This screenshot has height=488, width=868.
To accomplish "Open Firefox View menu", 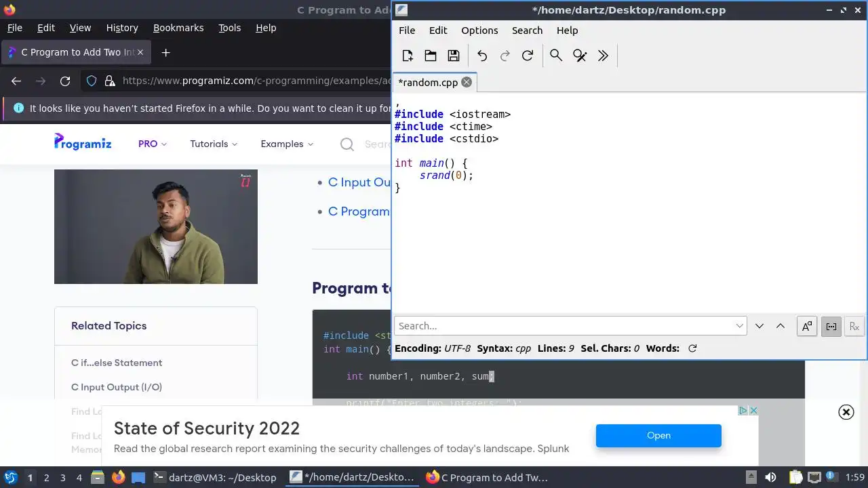I will coord(80,28).
